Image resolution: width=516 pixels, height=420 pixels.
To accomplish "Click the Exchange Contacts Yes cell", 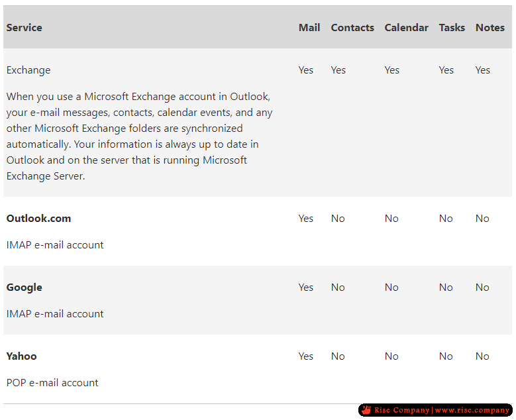I will (x=338, y=70).
